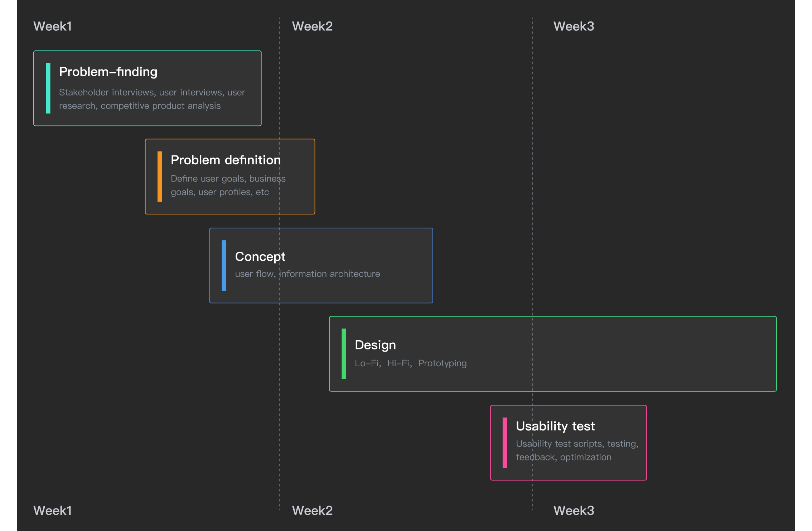
Task: Click the Usability test scripts description
Action: pos(577,450)
